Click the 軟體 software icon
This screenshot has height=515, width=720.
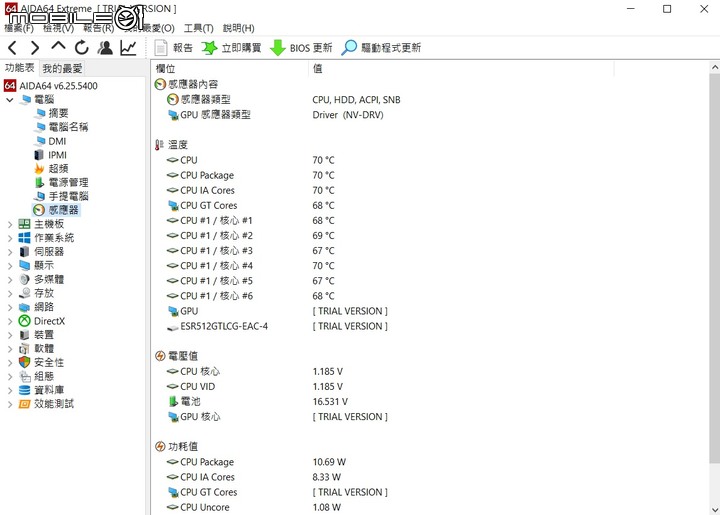pos(24,348)
